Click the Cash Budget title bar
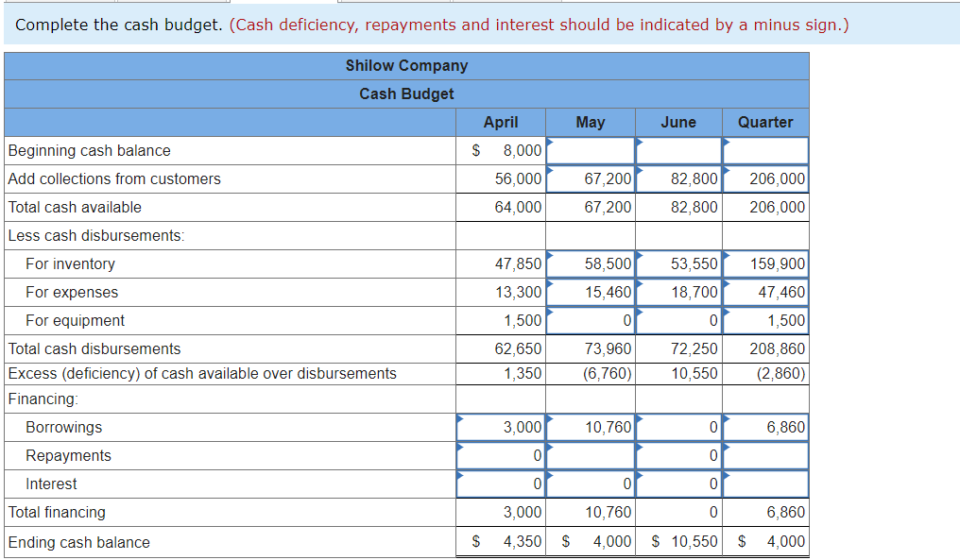The image size is (960, 560). click(406, 93)
